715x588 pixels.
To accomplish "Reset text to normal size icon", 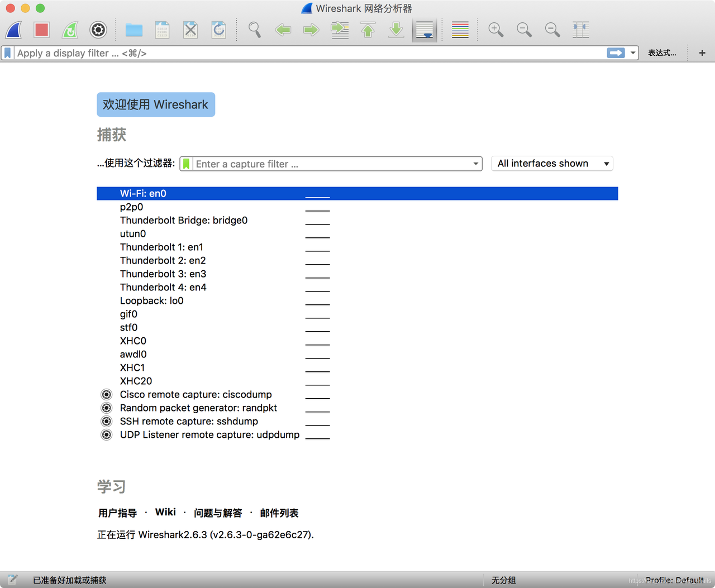I will tap(552, 30).
